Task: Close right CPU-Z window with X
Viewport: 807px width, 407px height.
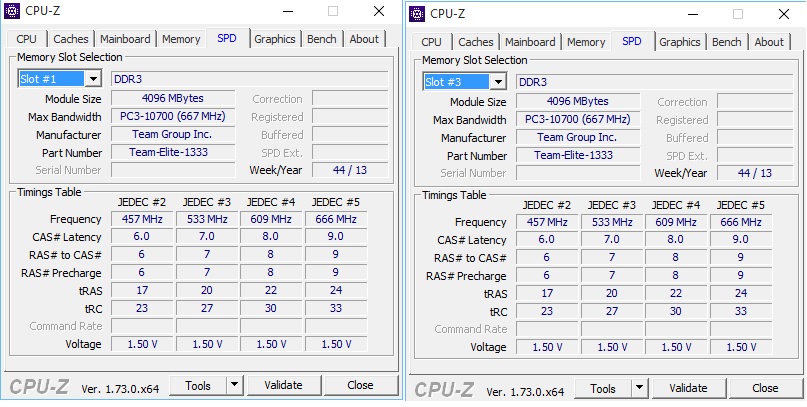Action: point(784,14)
